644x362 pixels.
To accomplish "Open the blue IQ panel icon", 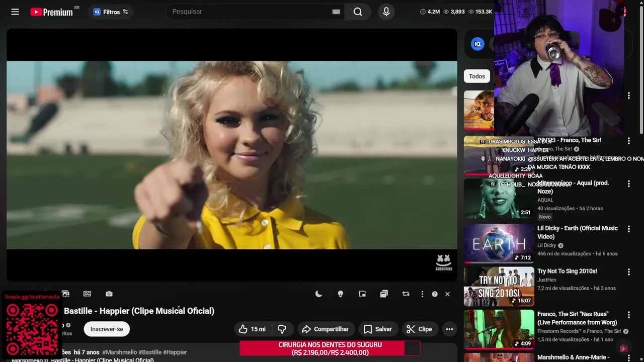I will click(477, 44).
